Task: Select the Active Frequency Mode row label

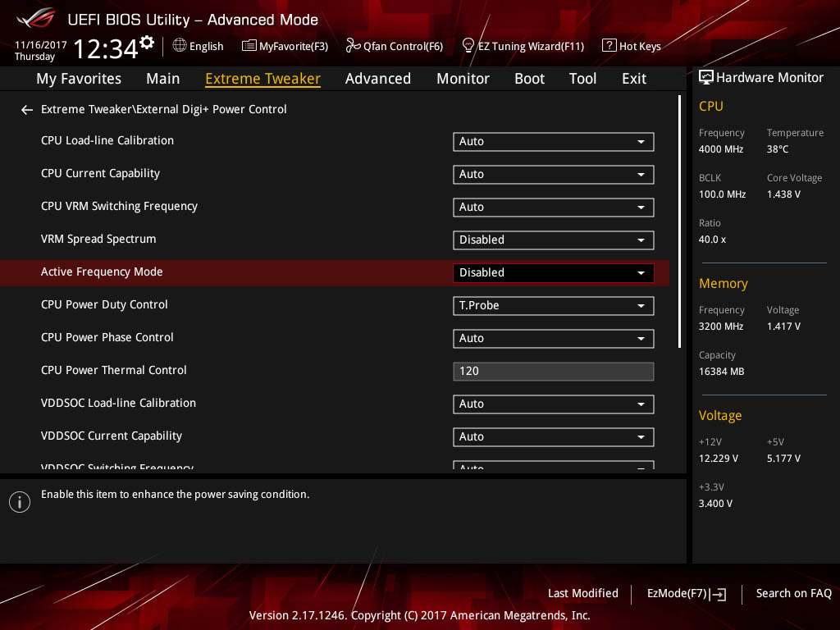Action: click(x=102, y=272)
